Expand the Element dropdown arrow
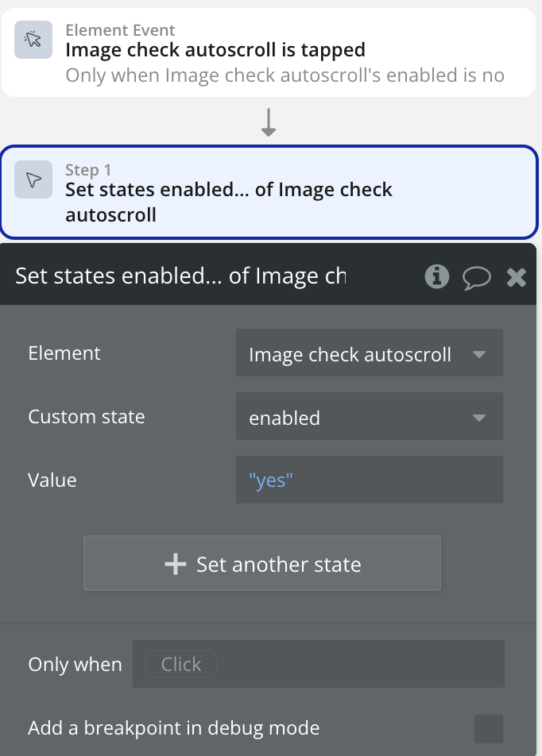Screen dimensions: 542x756 pyautogui.click(x=478, y=354)
